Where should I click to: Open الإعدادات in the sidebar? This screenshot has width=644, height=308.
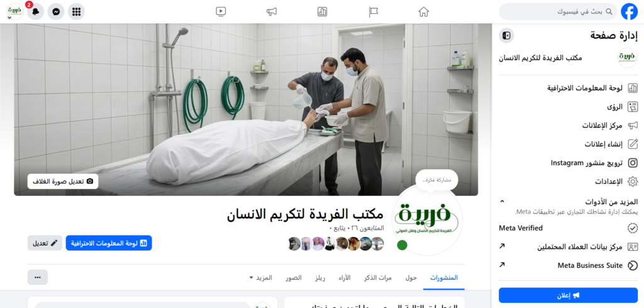(x=569, y=181)
